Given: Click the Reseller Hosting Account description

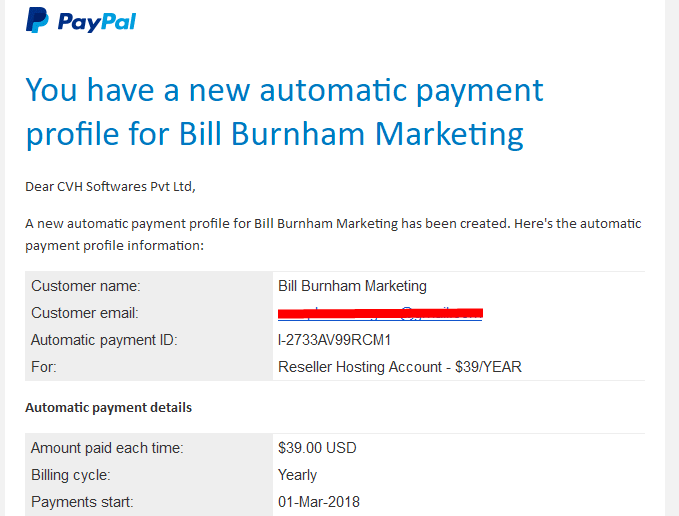Looking at the screenshot, I should coord(400,367).
